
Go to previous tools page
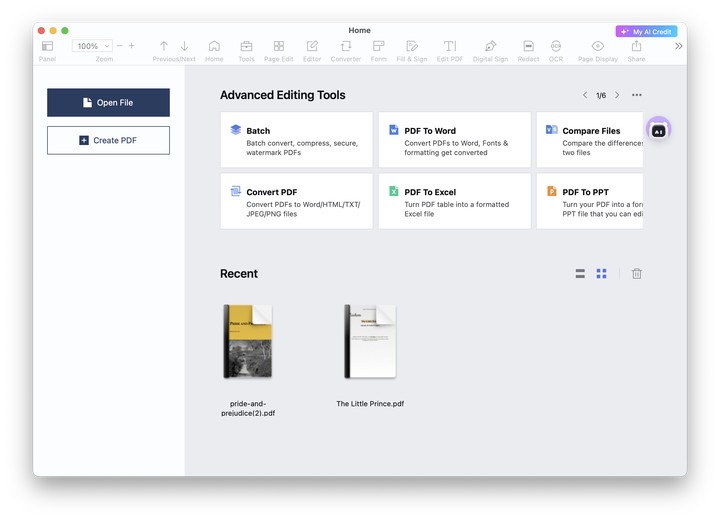pyautogui.click(x=585, y=95)
